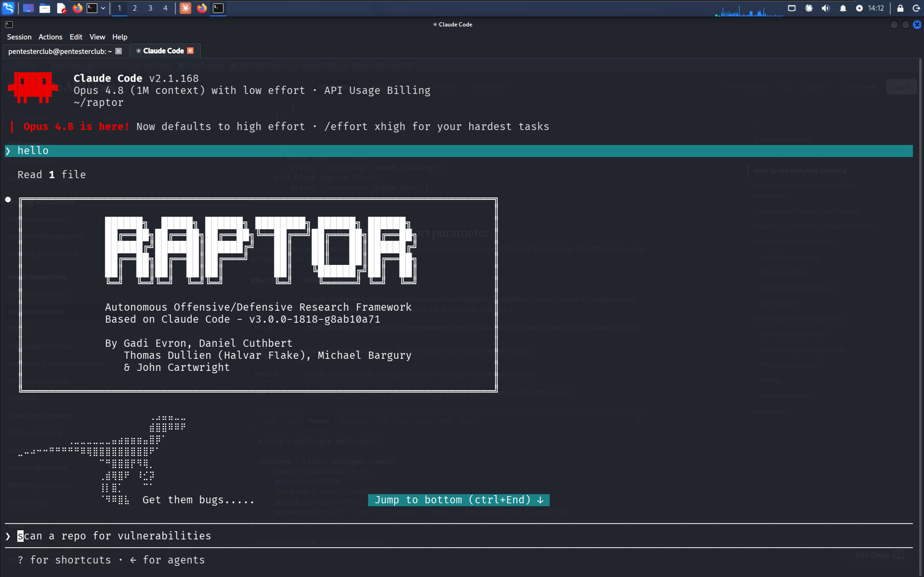Click the 'API Usage Billing' text
Screen dimensions: 924x577
(x=377, y=91)
